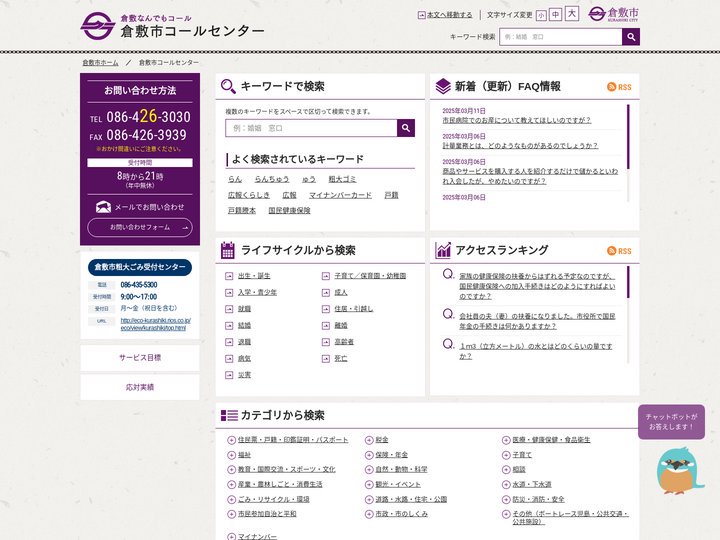
Task: Open the 保険・年金 category
Action: (x=391, y=455)
